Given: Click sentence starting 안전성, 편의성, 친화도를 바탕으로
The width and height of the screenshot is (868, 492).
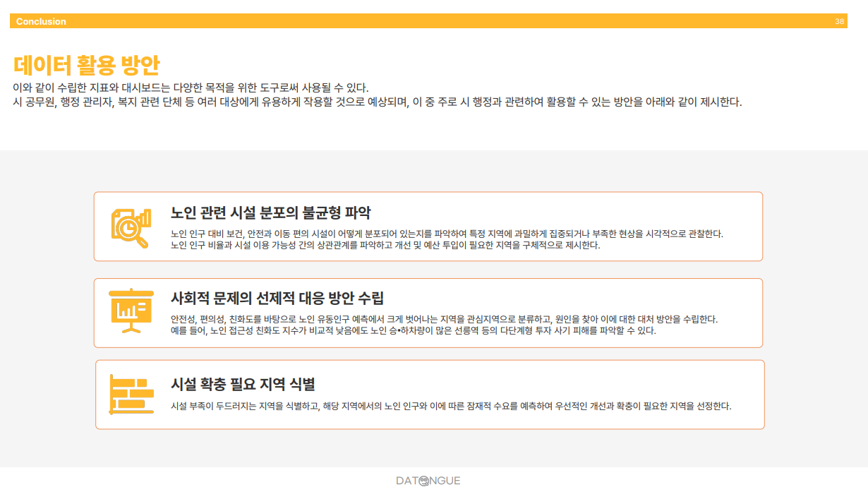Looking at the screenshot, I should click(444, 319).
